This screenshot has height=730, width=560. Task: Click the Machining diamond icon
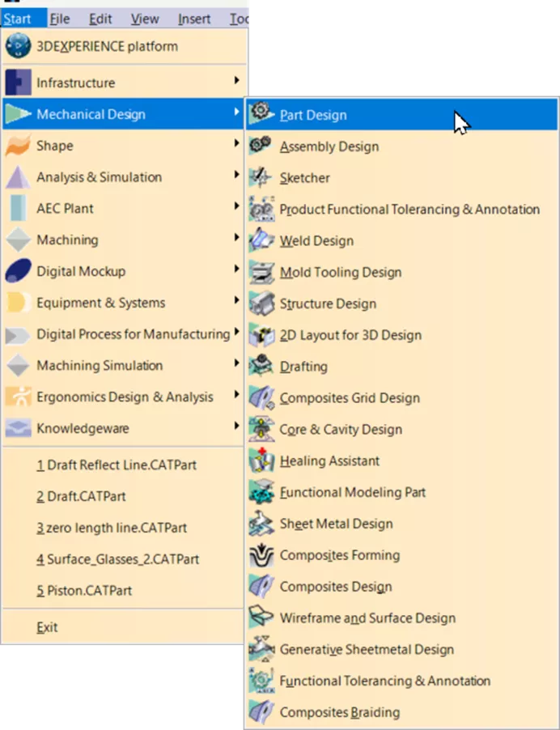pyautogui.click(x=18, y=240)
